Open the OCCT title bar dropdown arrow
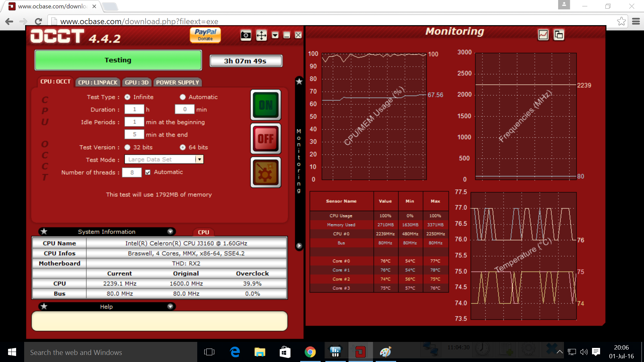The height and width of the screenshot is (362, 644). point(275,35)
